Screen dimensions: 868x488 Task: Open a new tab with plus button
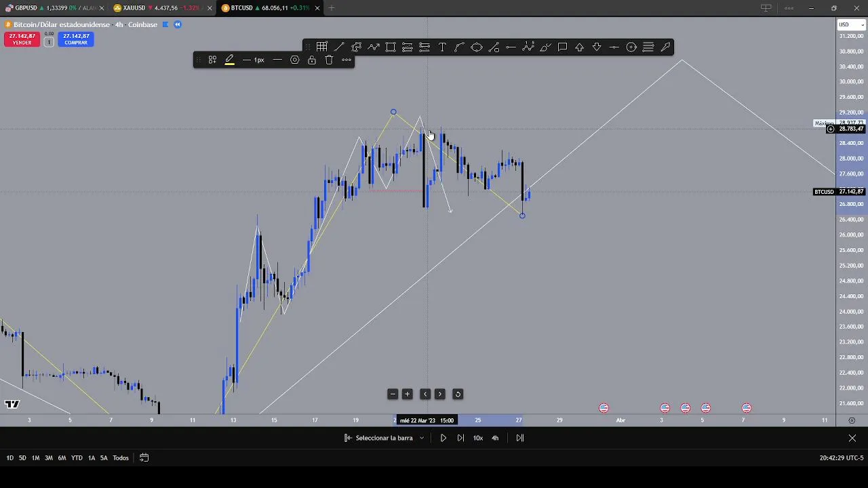(332, 8)
